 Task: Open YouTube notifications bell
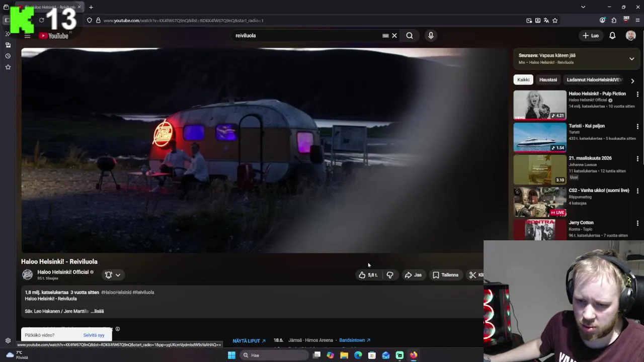pos(612,36)
